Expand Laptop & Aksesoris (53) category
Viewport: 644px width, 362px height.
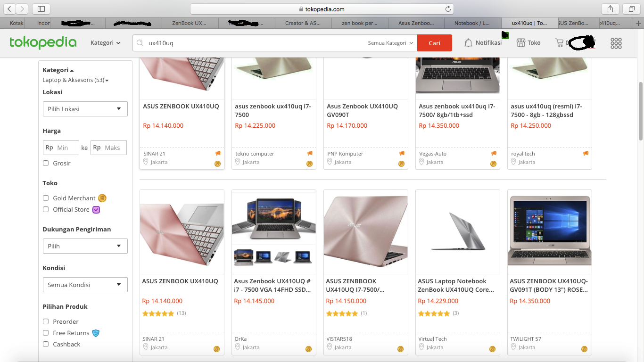pos(75,80)
